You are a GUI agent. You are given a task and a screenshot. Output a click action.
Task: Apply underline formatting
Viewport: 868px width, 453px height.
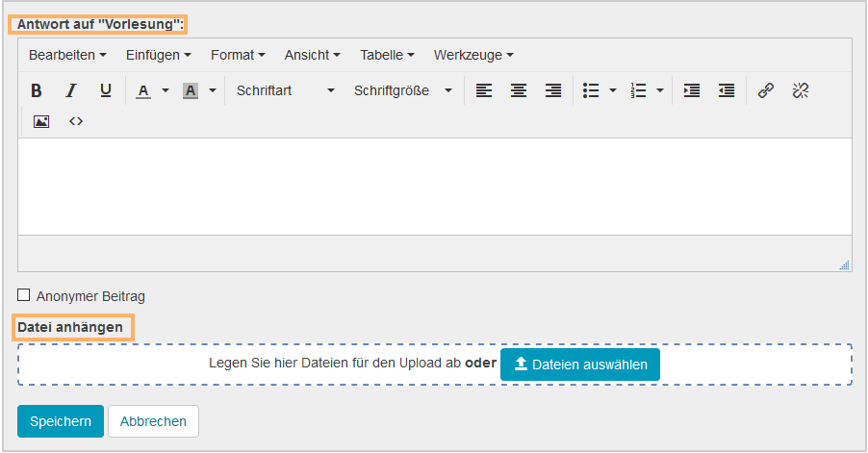(106, 90)
